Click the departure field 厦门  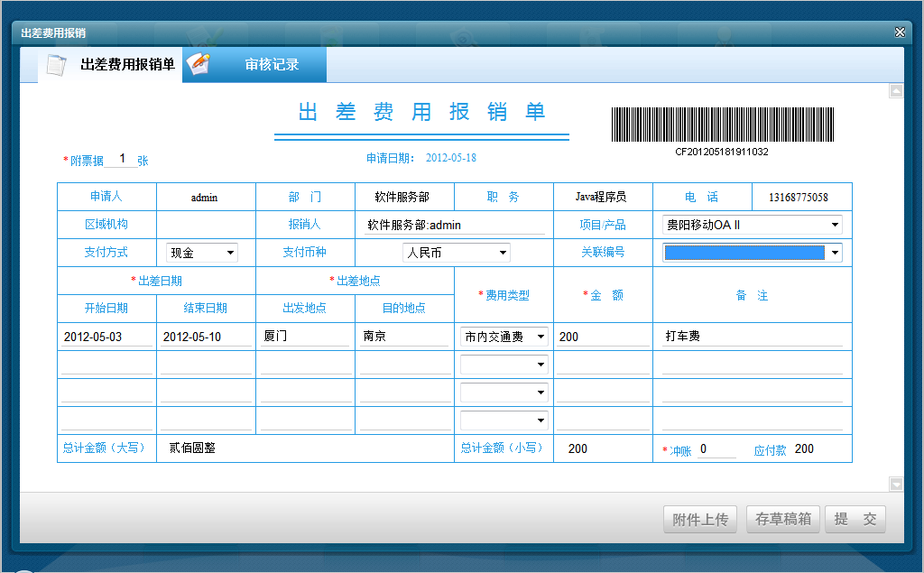tap(305, 337)
